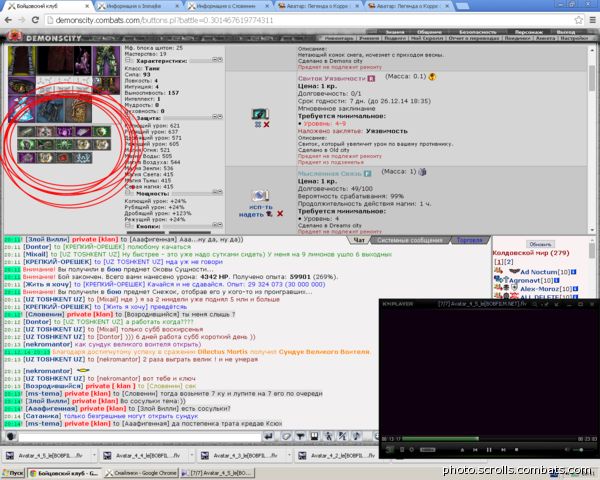
Task: Skip to next track in KMPlayer
Action: pyautogui.click(x=503, y=450)
